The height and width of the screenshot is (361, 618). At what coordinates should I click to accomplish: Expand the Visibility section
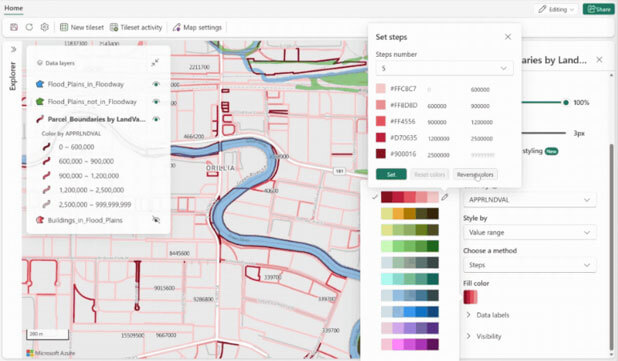coord(484,336)
